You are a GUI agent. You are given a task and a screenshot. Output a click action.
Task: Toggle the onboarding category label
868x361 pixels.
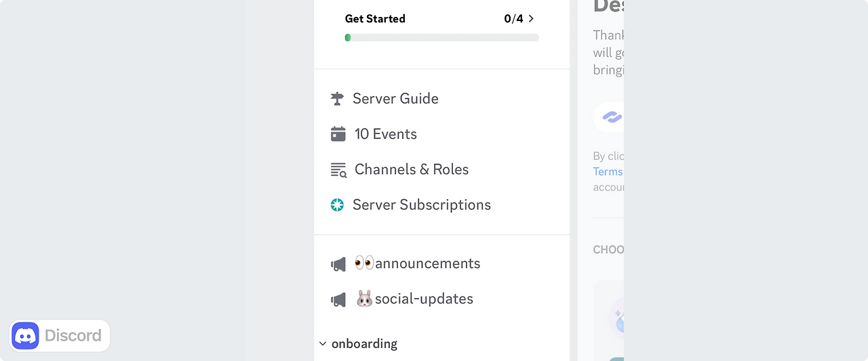point(364,344)
